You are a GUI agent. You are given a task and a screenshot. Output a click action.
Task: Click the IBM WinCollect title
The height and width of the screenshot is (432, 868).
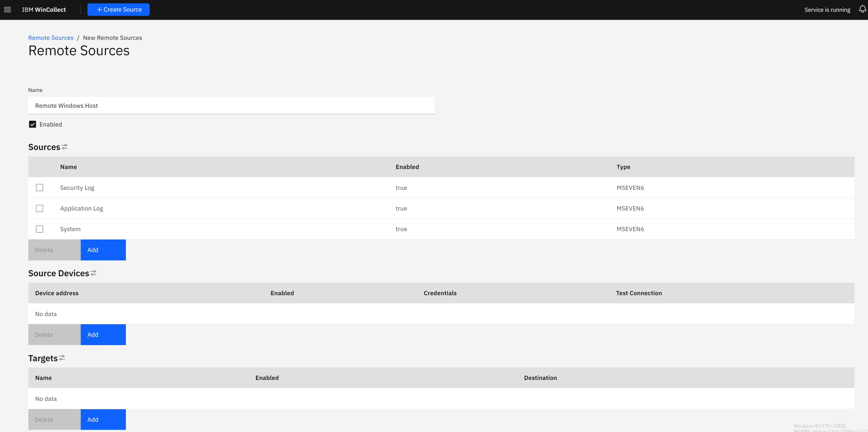[44, 10]
